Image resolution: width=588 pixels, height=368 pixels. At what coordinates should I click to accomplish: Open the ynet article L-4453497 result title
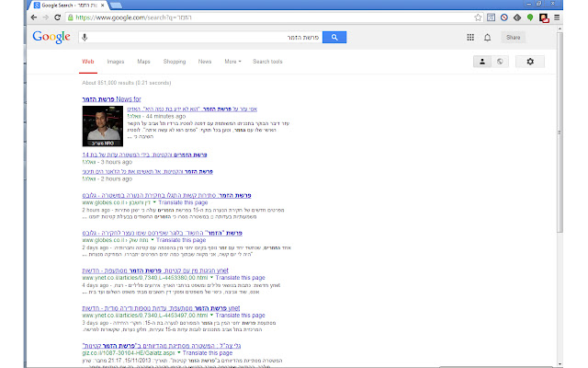tap(162, 308)
